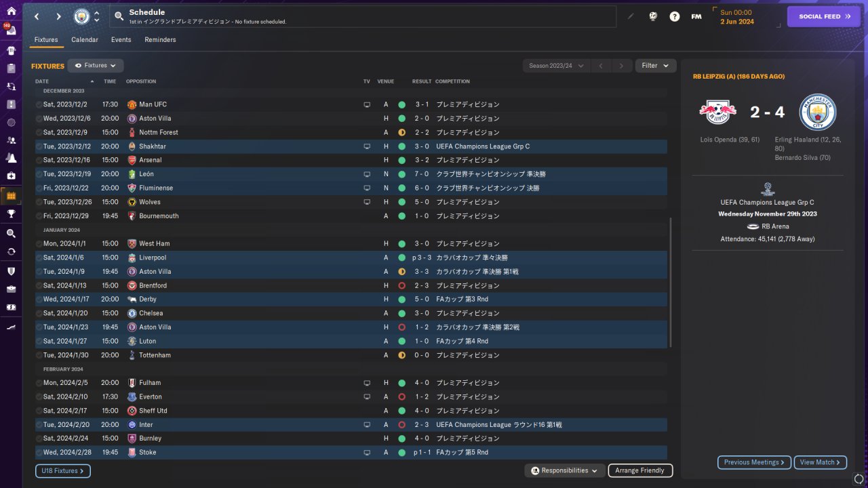Switch to the Reminders tab
Screen dimensions: 868x488
pos(160,40)
